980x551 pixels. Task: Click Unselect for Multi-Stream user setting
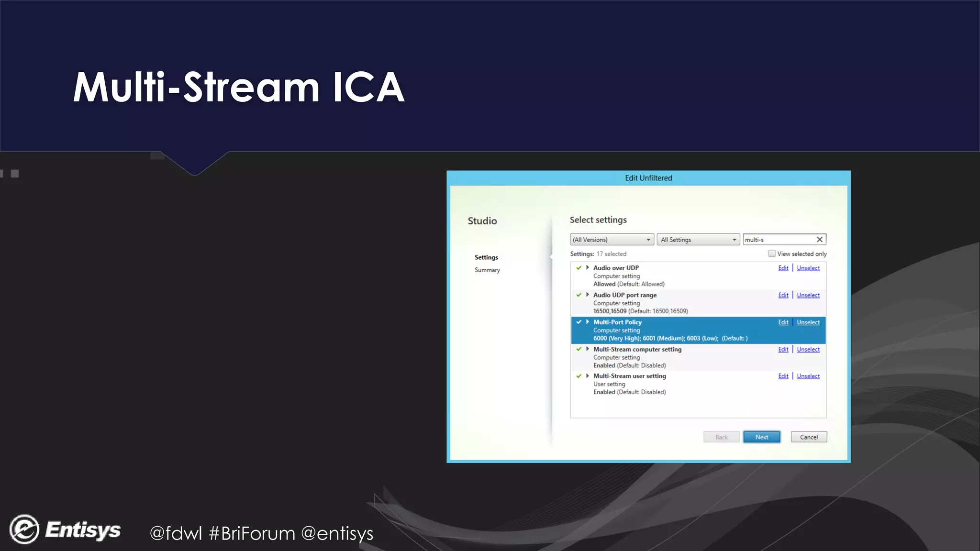[808, 376]
